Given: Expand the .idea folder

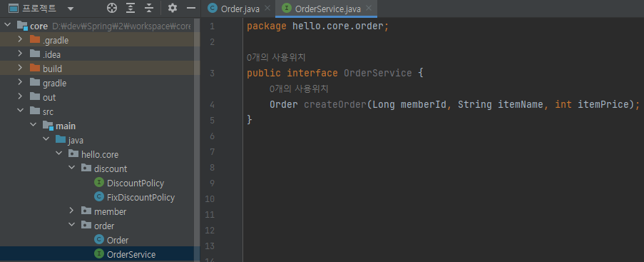Looking at the screenshot, I should coord(20,54).
